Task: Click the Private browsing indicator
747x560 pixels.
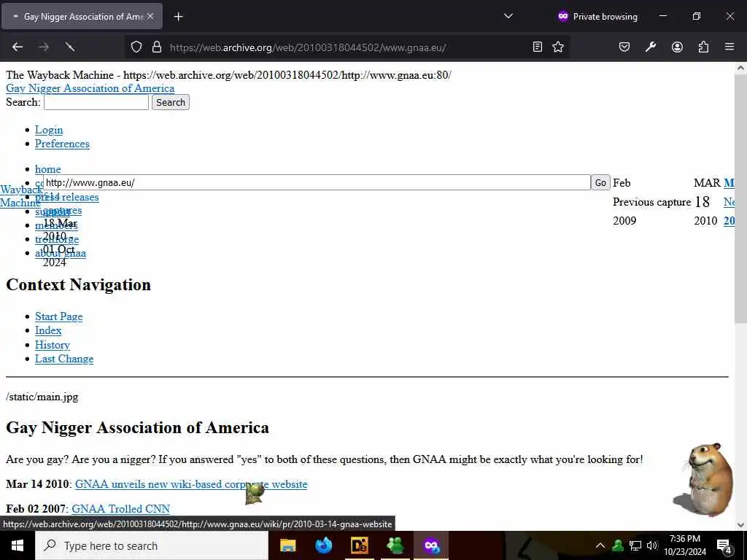Action: (597, 16)
